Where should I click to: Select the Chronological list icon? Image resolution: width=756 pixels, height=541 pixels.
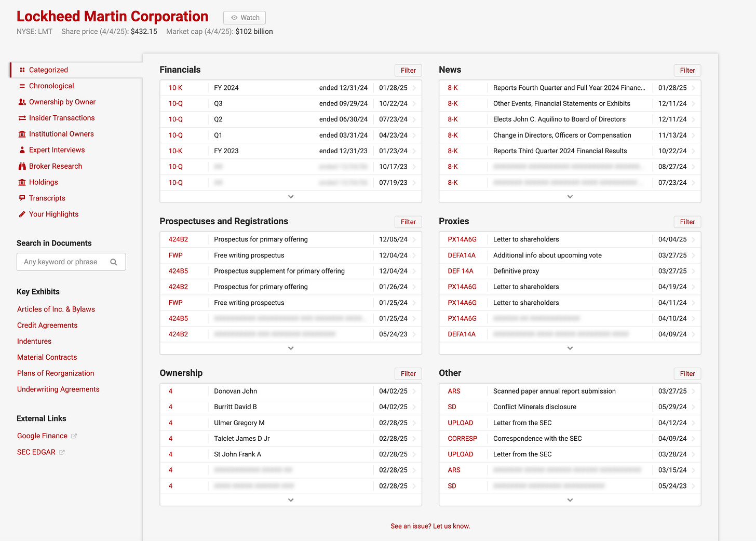(x=22, y=86)
